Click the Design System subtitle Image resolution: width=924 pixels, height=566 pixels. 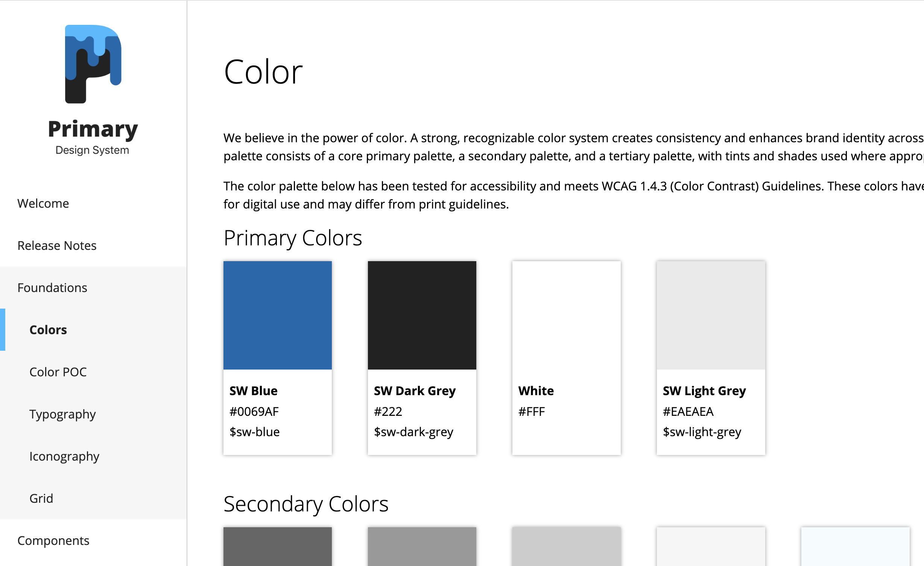pyautogui.click(x=92, y=150)
